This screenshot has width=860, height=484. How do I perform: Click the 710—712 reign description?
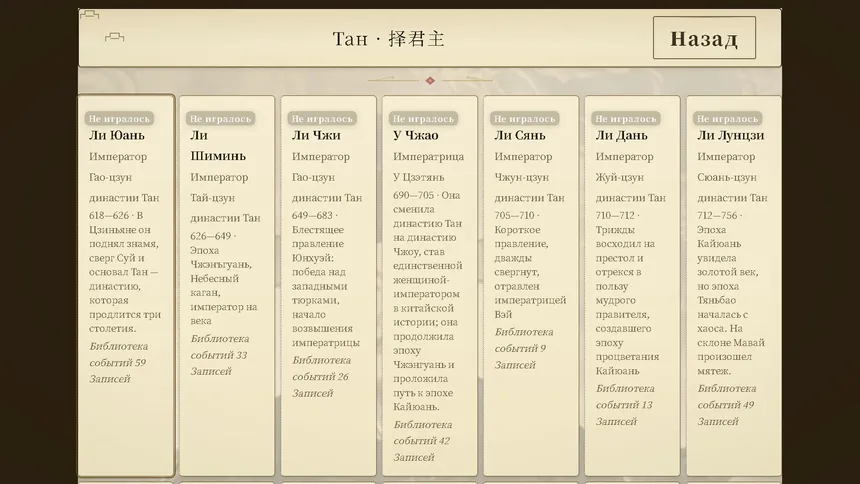[626, 293]
